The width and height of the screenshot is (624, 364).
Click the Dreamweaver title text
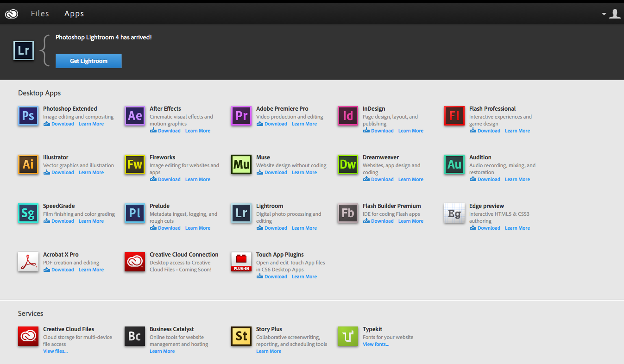pos(381,157)
